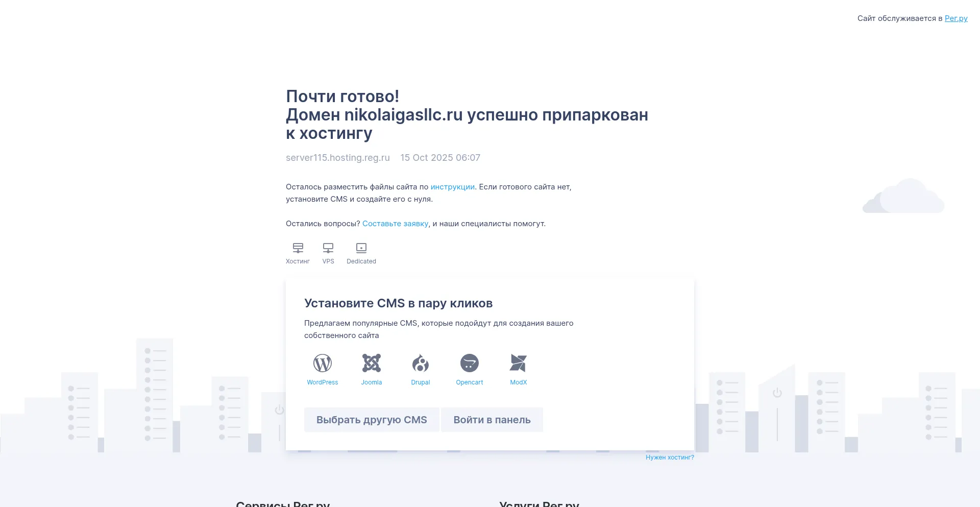Screen dimensions: 980x507
Task: Click the ModX logo icon
Action: click(x=518, y=364)
